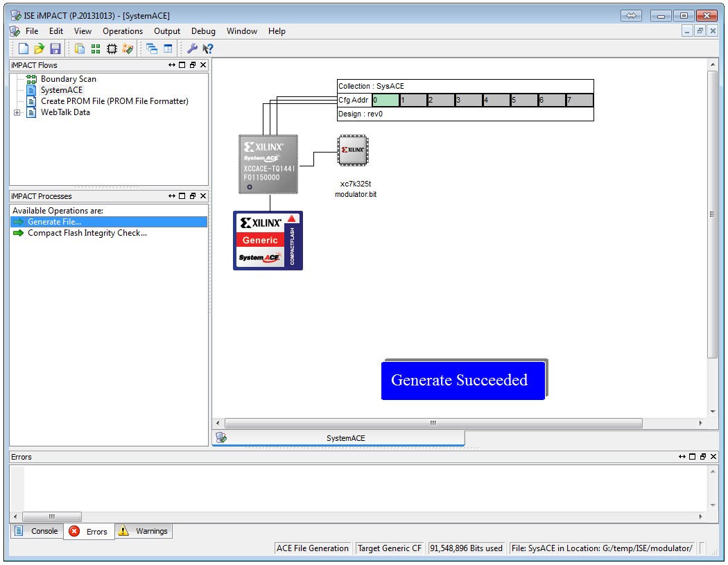Click the wrench Preferences toolbar icon
Screen dimensions: 728x565
(192, 49)
